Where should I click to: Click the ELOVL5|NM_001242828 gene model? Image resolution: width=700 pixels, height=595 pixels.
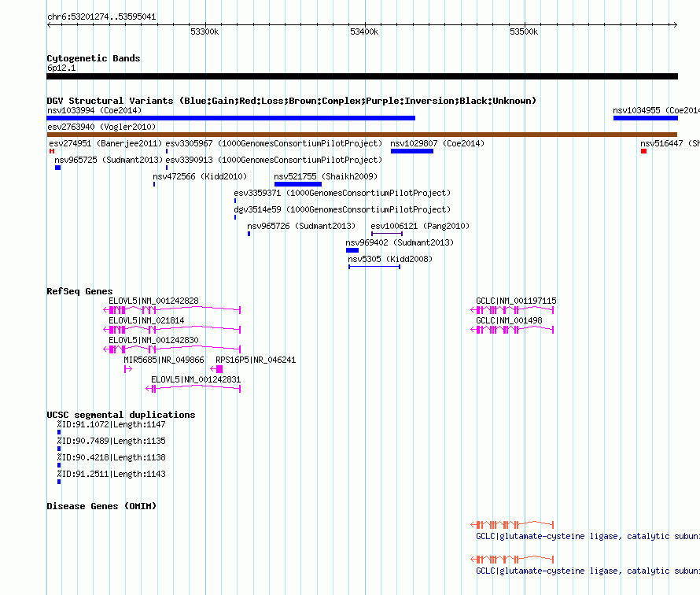pyautogui.click(x=172, y=310)
